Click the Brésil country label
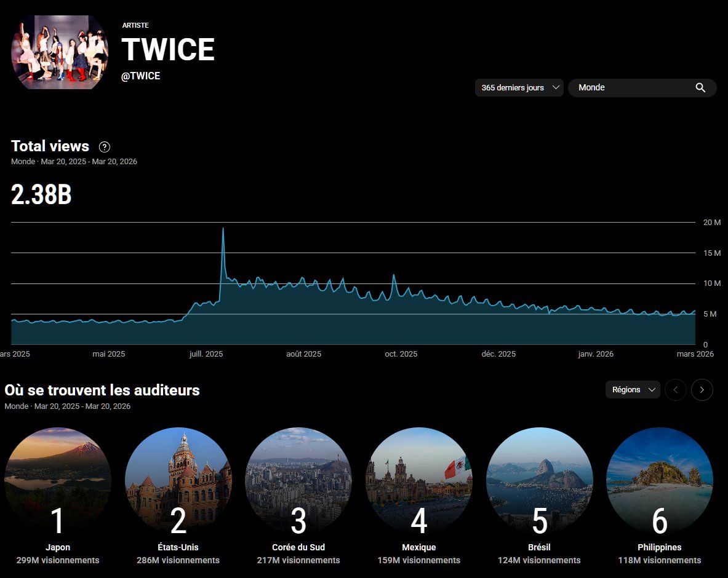This screenshot has height=578, width=728. coord(539,547)
